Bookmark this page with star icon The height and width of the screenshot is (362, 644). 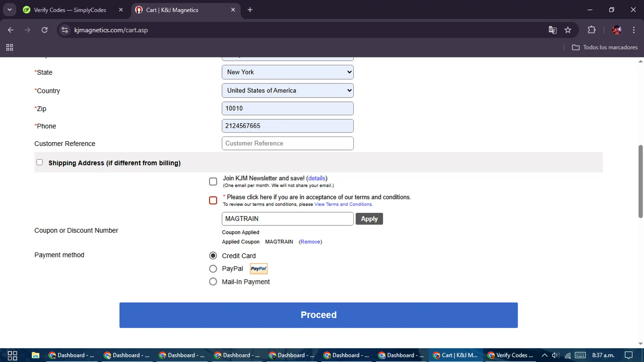[568, 30]
